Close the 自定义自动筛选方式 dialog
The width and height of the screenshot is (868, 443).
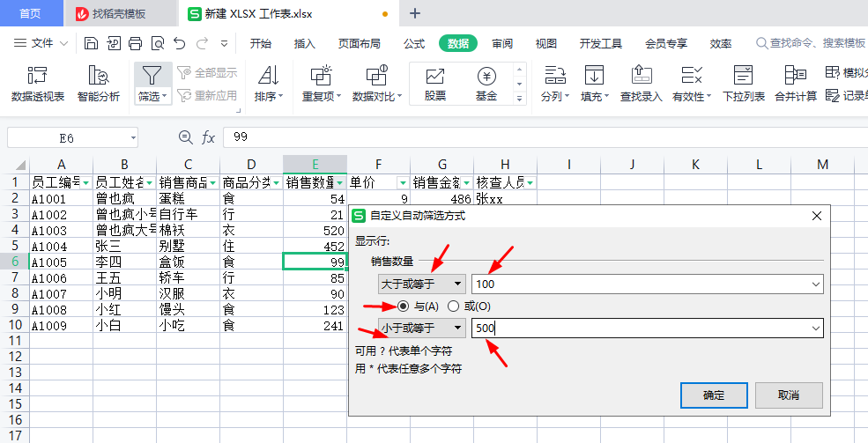(817, 216)
